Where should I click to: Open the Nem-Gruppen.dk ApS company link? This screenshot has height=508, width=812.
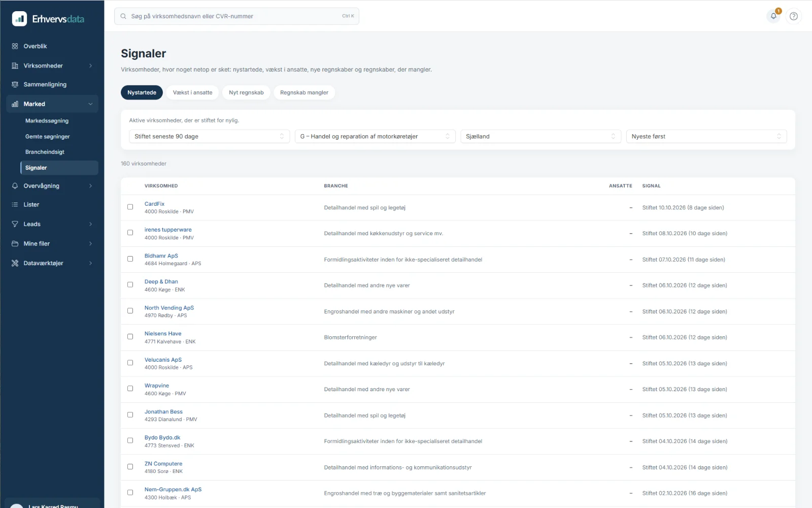pos(173,490)
